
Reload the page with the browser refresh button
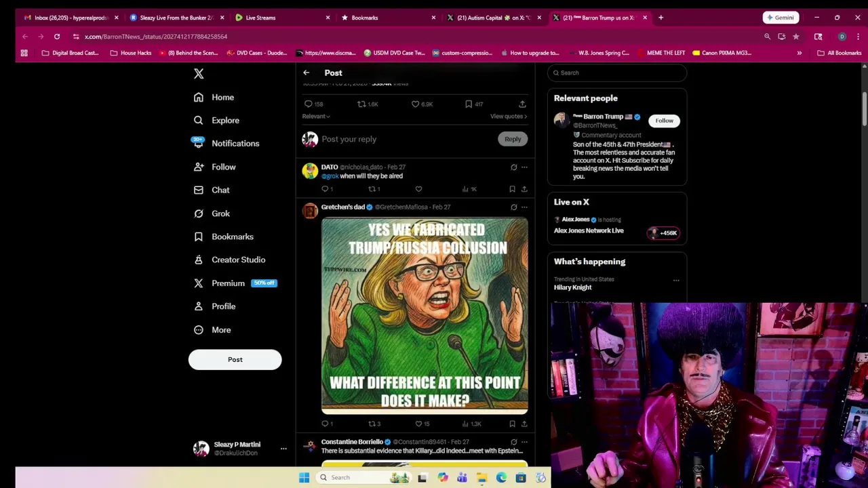(x=57, y=37)
